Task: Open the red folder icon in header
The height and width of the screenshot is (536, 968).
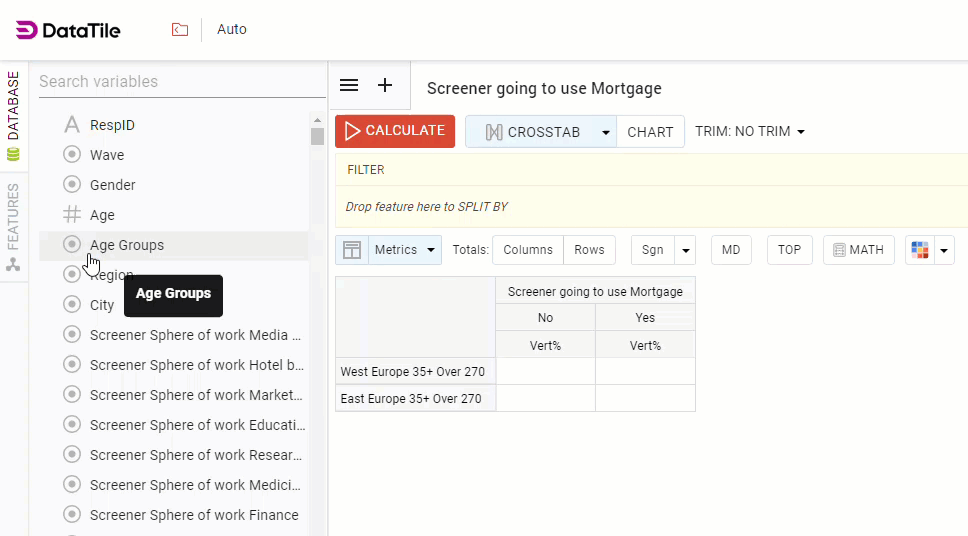Action: 180,30
